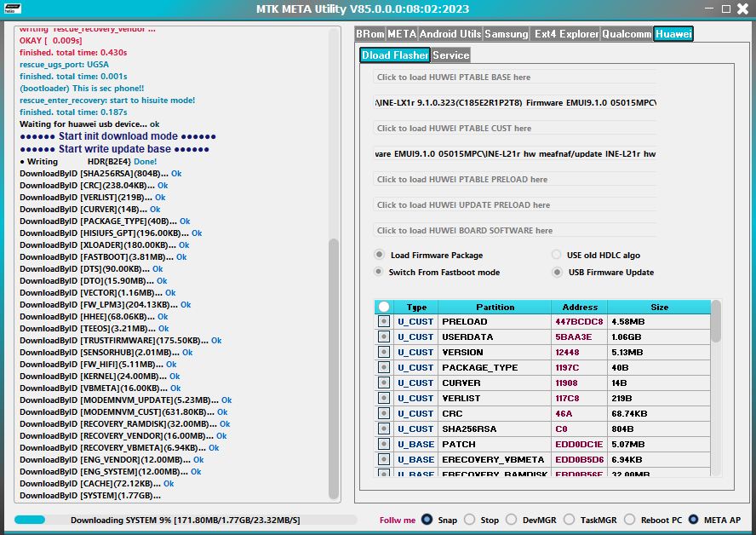The height and width of the screenshot is (535, 756).
Task: Select USE old HDLC algo option
Action: pyautogui.click(x=557, y=255)
